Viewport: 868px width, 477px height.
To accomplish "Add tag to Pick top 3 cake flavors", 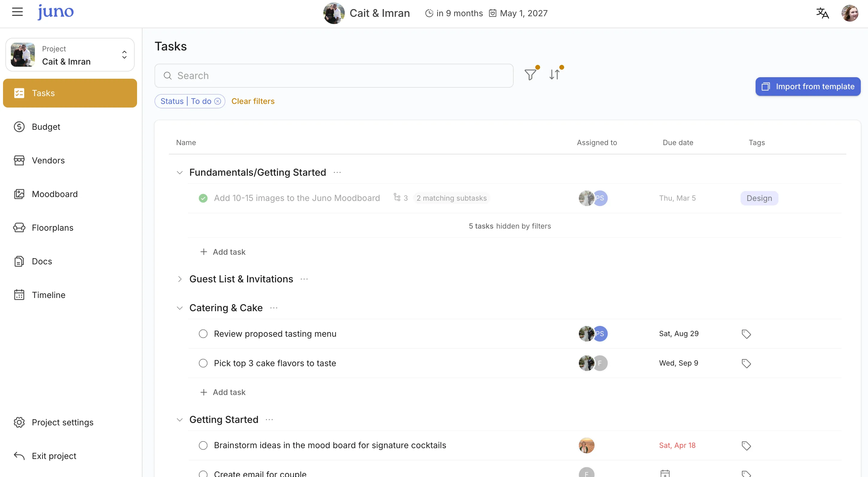I will 746,363.
